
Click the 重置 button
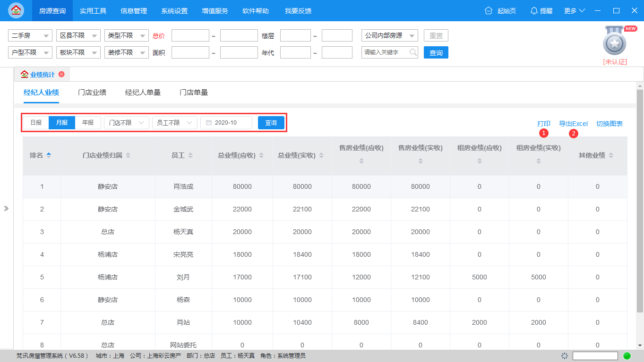tap(436, 35)
